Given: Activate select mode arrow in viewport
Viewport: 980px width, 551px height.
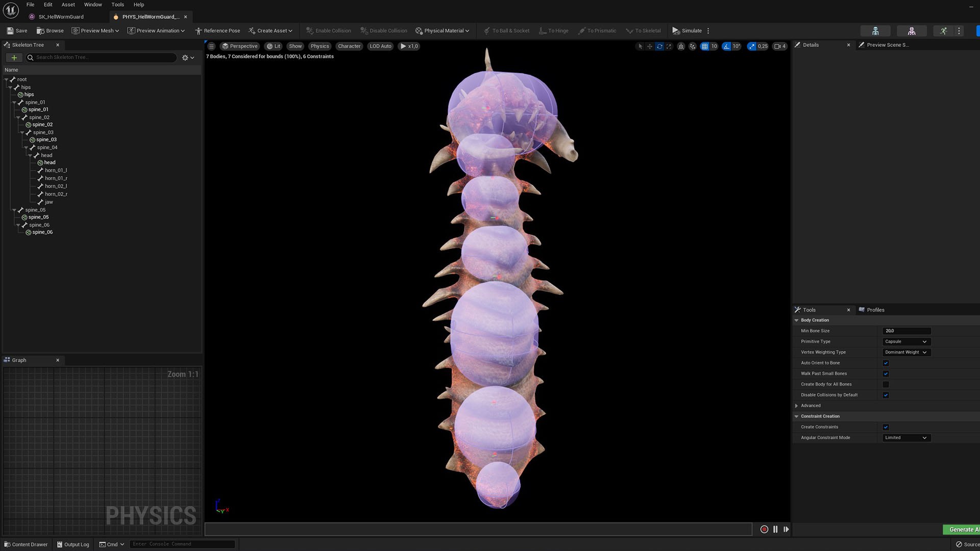Looking at the screenshot, I should (x=640, y=46).
